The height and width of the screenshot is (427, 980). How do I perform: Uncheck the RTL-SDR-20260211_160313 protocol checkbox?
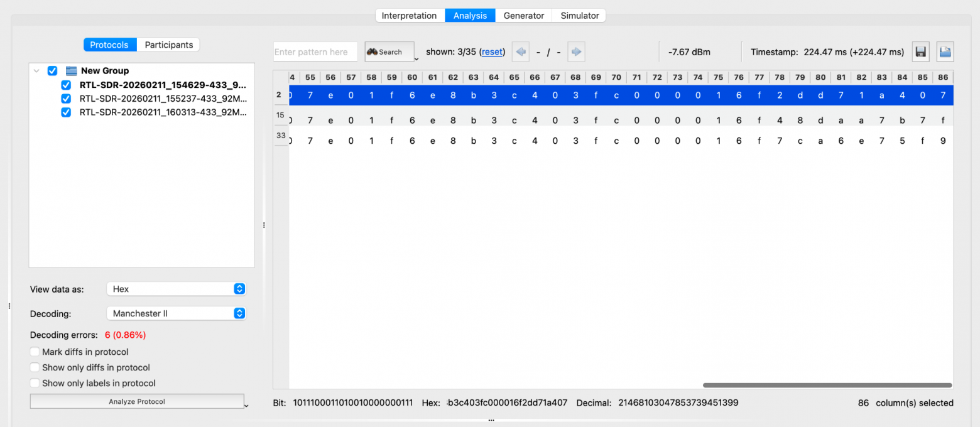tap(66, 112)
